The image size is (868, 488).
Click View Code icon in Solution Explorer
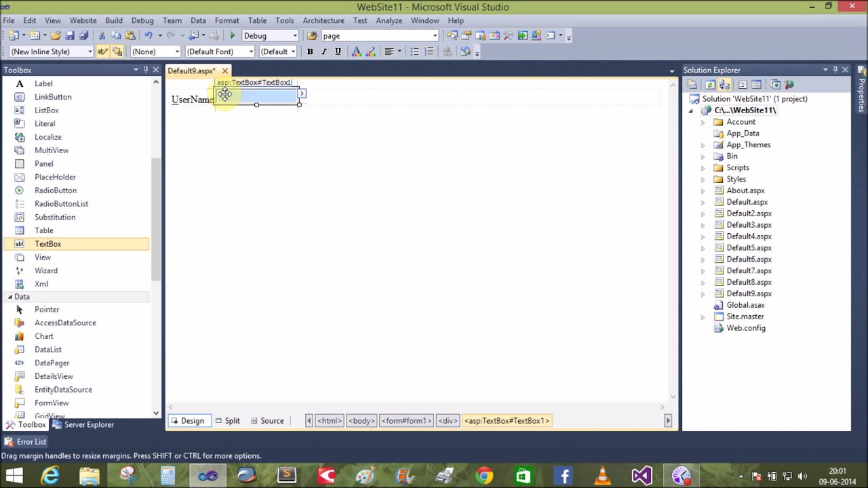(x=743, y=85)
